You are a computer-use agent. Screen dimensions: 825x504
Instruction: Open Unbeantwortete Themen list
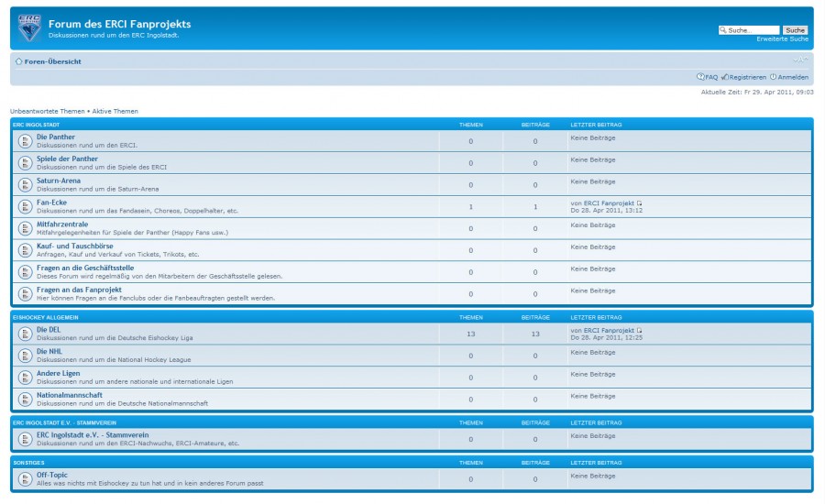pyautogui.click(x=48, y=111)
